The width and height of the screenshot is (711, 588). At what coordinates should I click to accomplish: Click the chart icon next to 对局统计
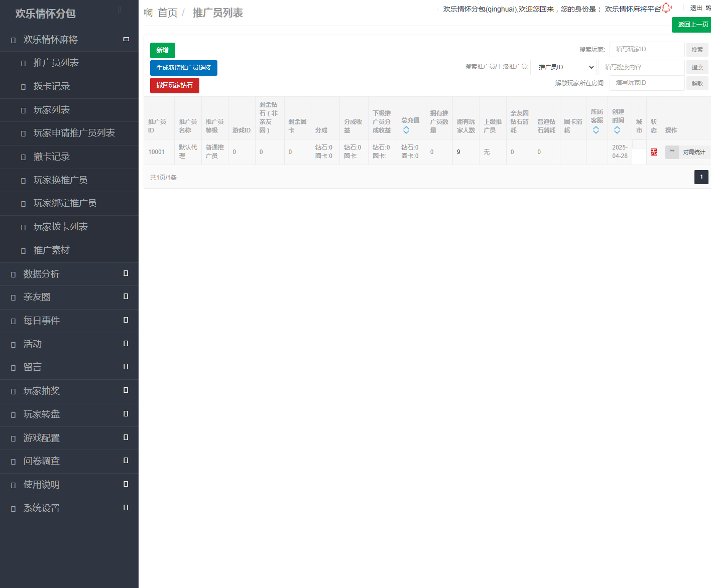click(672, 152)
